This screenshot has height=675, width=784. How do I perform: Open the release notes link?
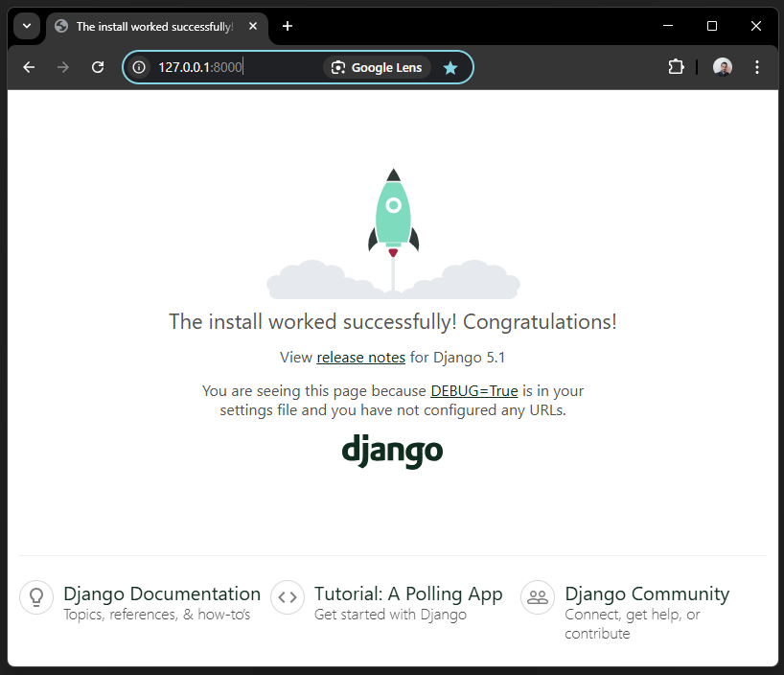click(x=360, y=358)
